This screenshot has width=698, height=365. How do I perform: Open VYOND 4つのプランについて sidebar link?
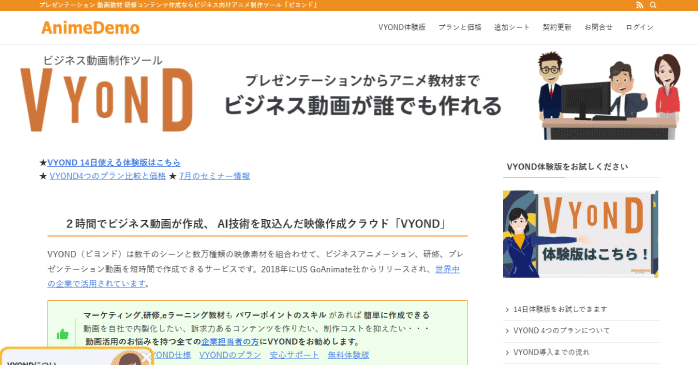(x=561, y=330)
